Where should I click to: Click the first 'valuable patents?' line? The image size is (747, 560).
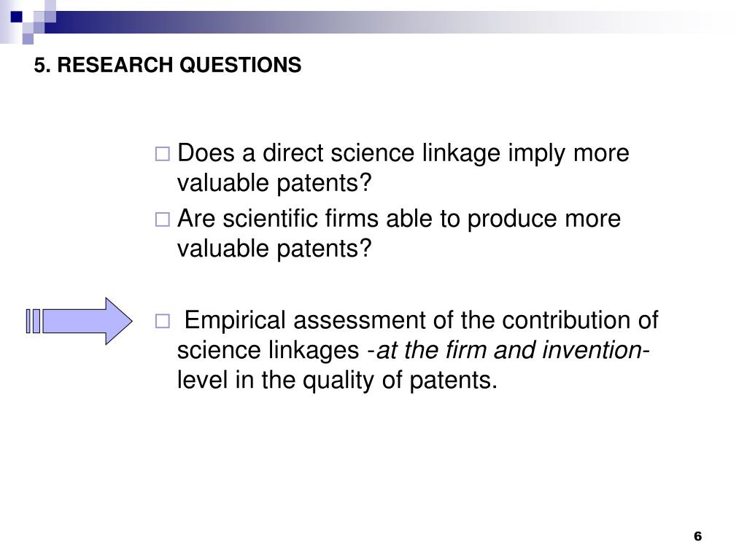274,183
